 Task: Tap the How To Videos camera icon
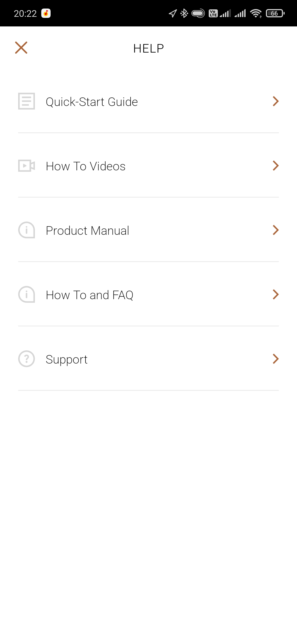[x=26, y=166]
